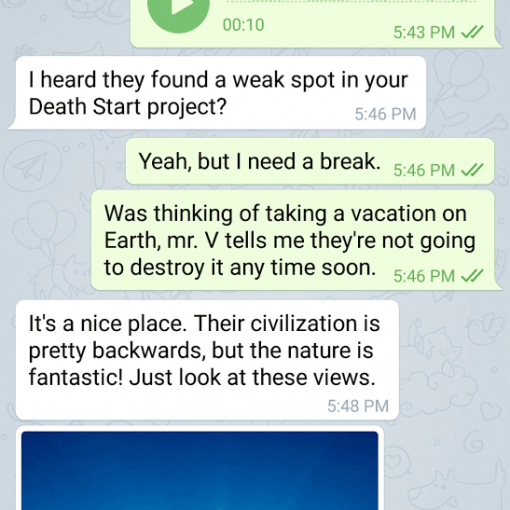
Task: Seek within the voice message waveform
Action: coord(350,2)
